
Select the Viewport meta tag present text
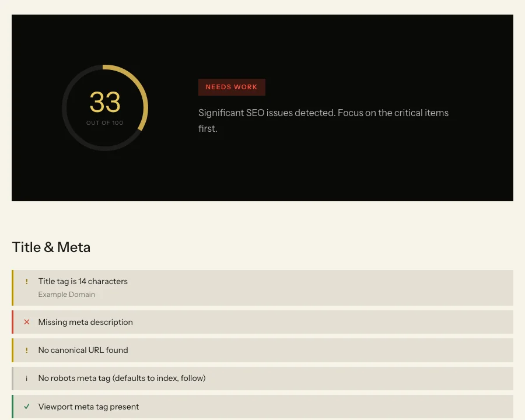tap(89, 407)
